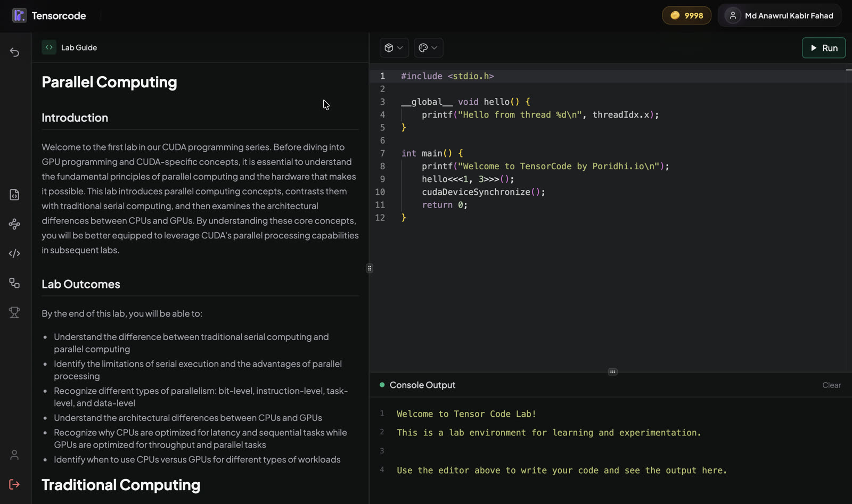852x504 pixels.
Task: Click the Traditional Computing heading
Action: 121,485
